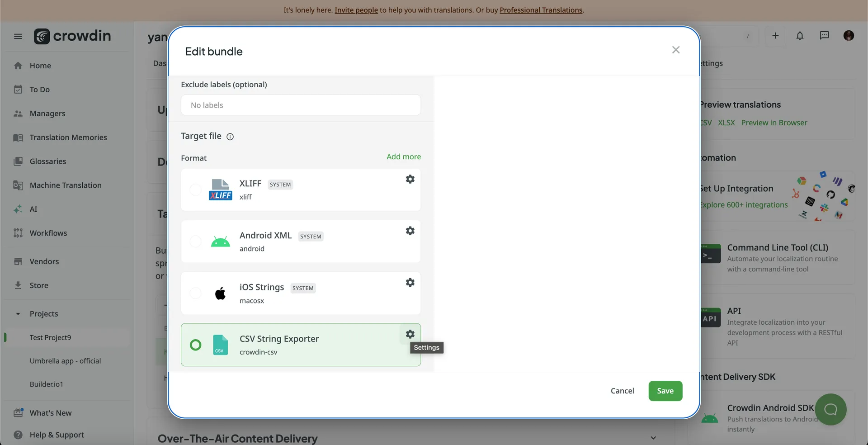Click the API icon

click(x=710, y=317)
